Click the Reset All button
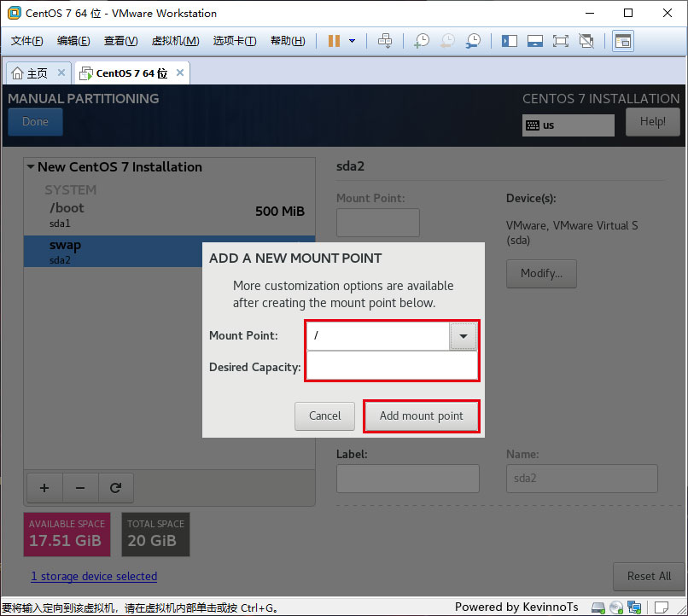Image resolution: width=688 pixels, height=616 pixels. pos(649,576)
